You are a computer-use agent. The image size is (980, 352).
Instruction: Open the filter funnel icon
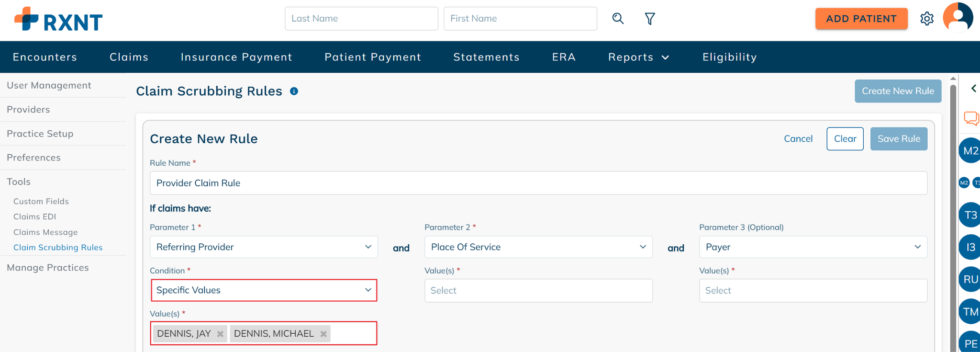(649, 19)
